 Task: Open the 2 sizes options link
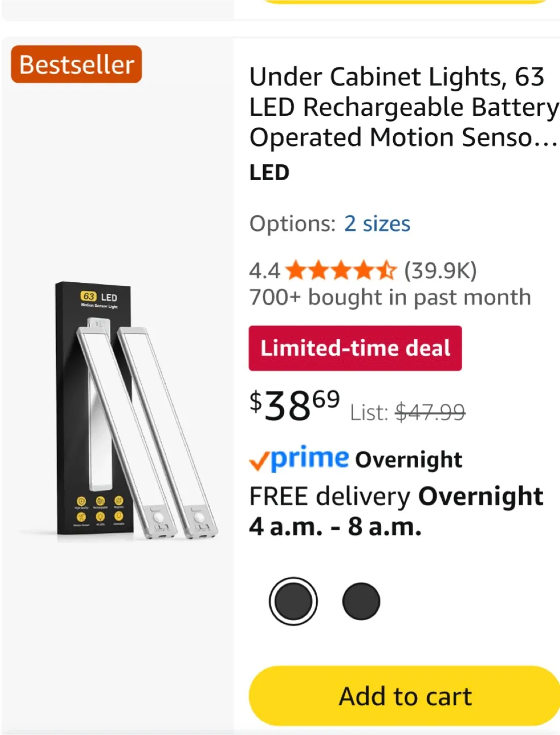378,224
